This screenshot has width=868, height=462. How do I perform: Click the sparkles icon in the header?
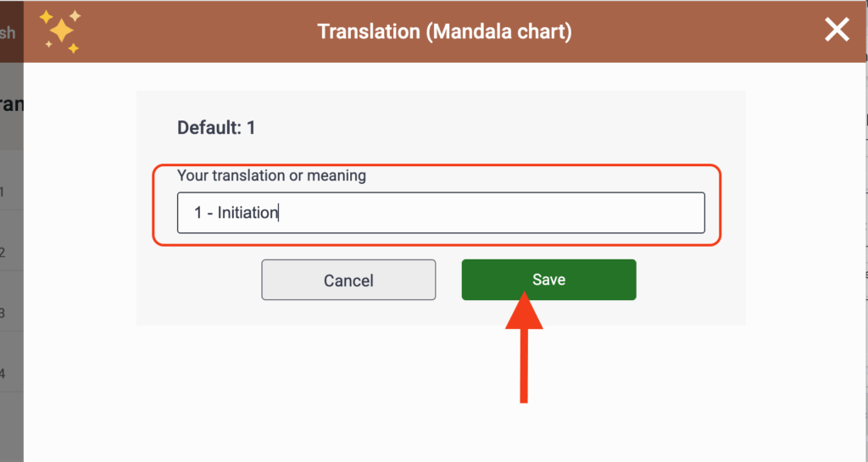(x=60, y=31)
